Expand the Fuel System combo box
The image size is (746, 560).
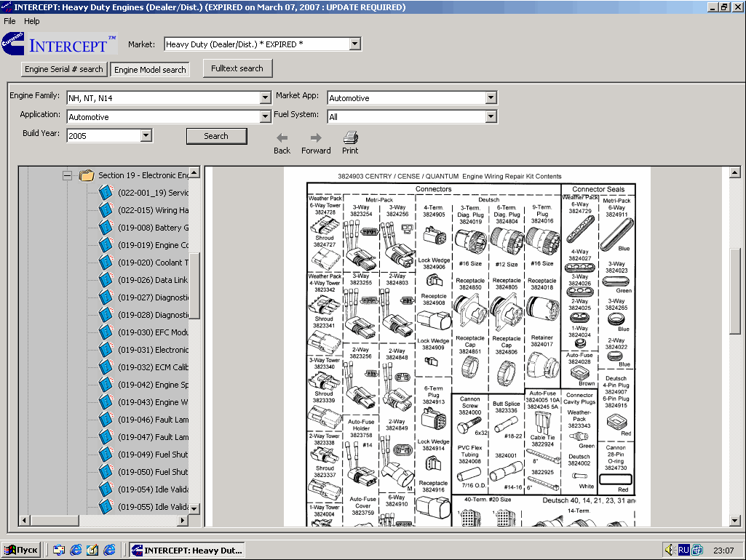(491, 117)
